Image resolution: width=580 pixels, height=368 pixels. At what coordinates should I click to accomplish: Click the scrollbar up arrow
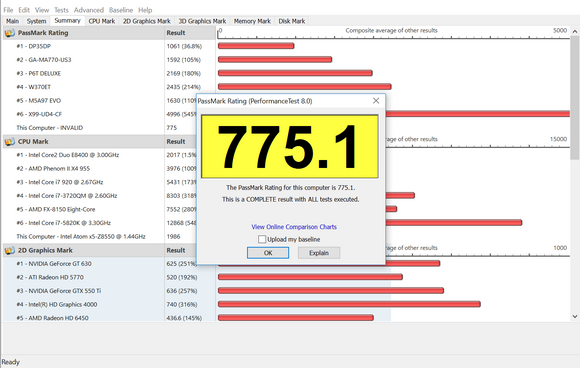575,32
